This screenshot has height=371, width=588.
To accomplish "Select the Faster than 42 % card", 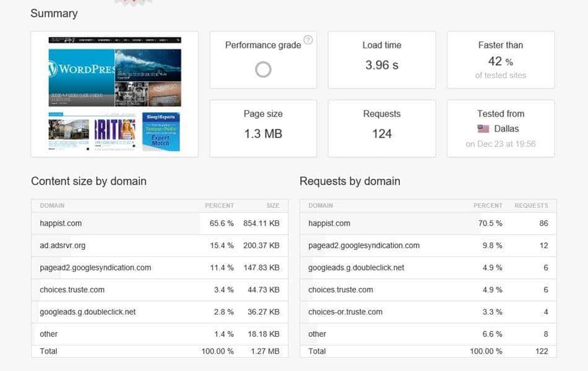I will point(500,59).
